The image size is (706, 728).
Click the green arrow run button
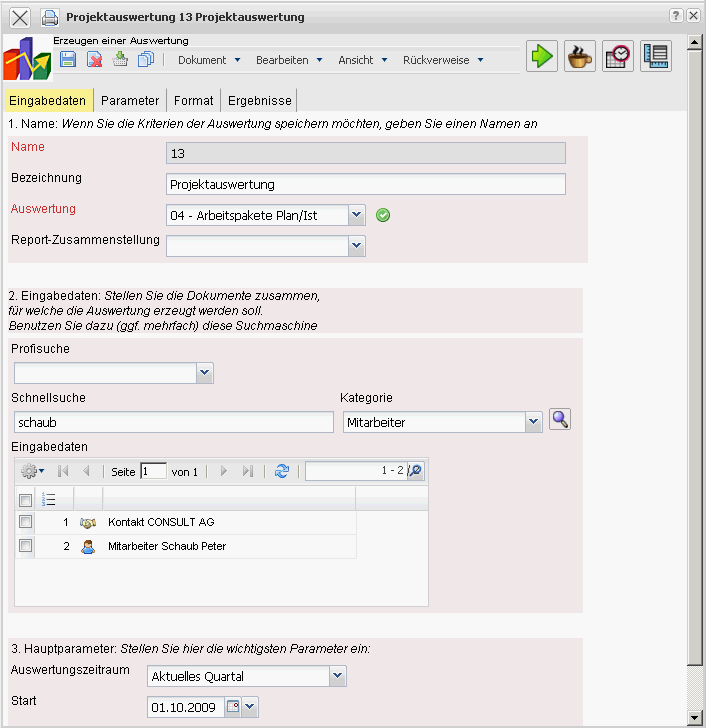click(542, 57)
